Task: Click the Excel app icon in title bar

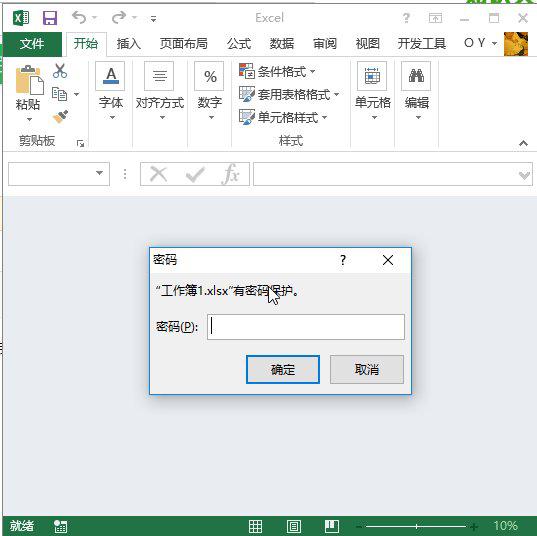Action: click(x=21, y=17)
